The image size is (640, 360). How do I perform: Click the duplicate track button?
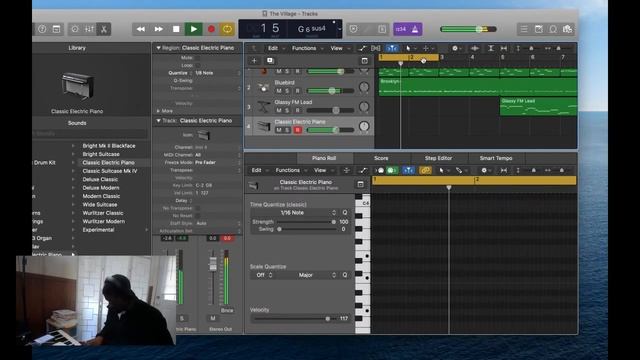(x=270, y=61)
